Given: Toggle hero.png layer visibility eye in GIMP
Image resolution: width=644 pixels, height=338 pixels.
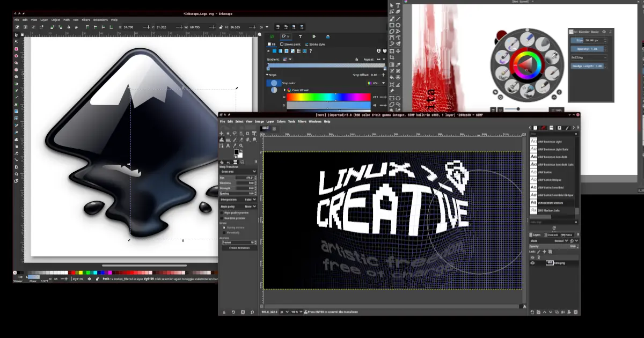Looking at the screenshot, I should (x=532, y=263).
